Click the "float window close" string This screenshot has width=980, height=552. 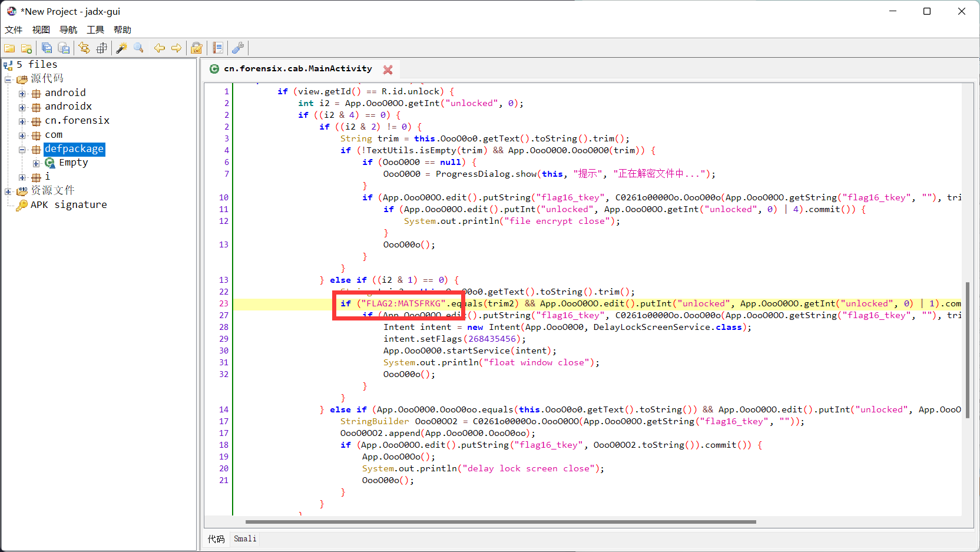click(x=537, y=362)
